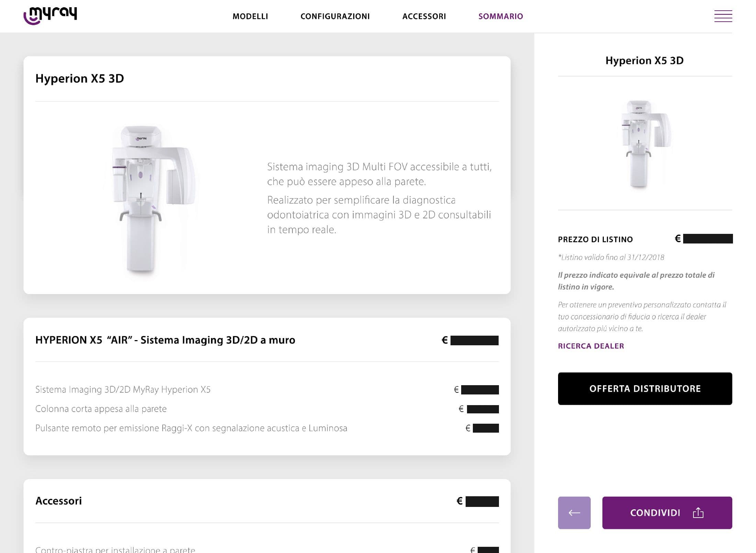The width and height of the screenshot is (756, 553).
Task: Click the Condividi button
Action: pos(667,512)
